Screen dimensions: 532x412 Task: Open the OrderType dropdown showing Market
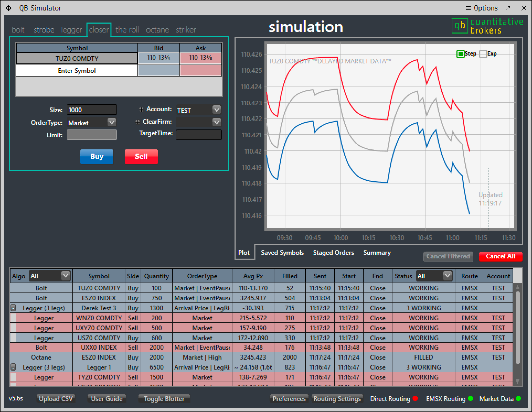[112, 122]
